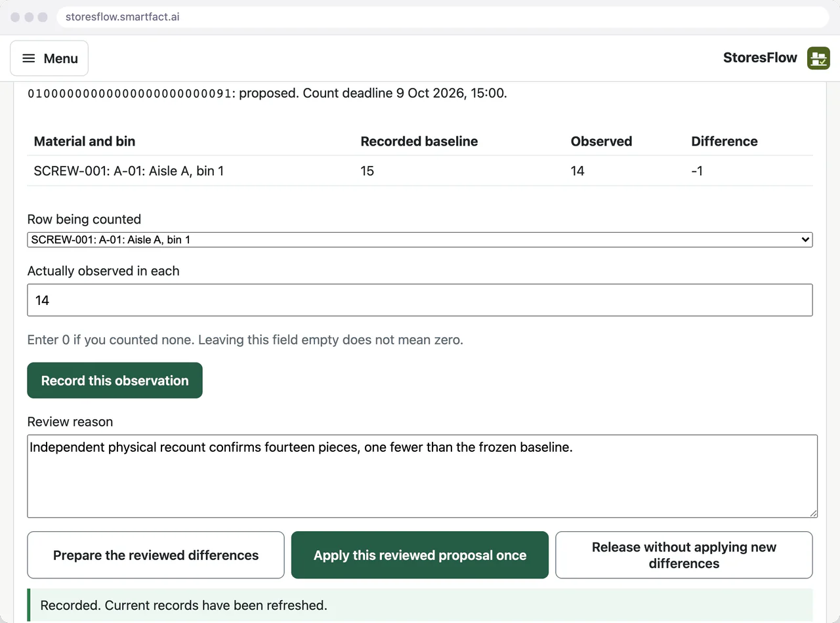Click the Material and bin column header
This screenshot has width=840, height=623.
(x=85, y=141)
